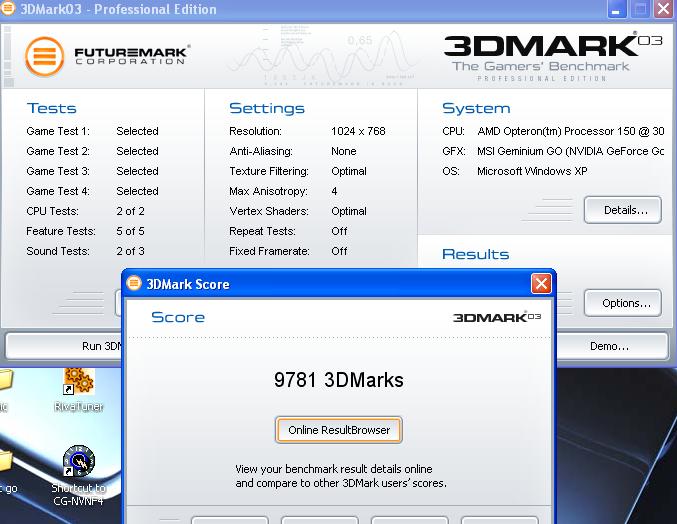This screenshot has height=524, width=677.
Task: Click the Texture Filtering Optimal value
Action: [x=349, y=171]
